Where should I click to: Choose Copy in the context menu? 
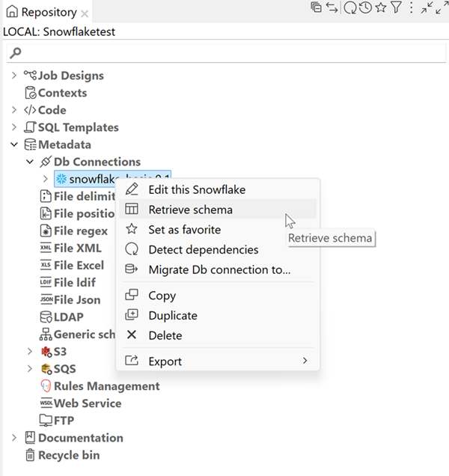point(218,295)
